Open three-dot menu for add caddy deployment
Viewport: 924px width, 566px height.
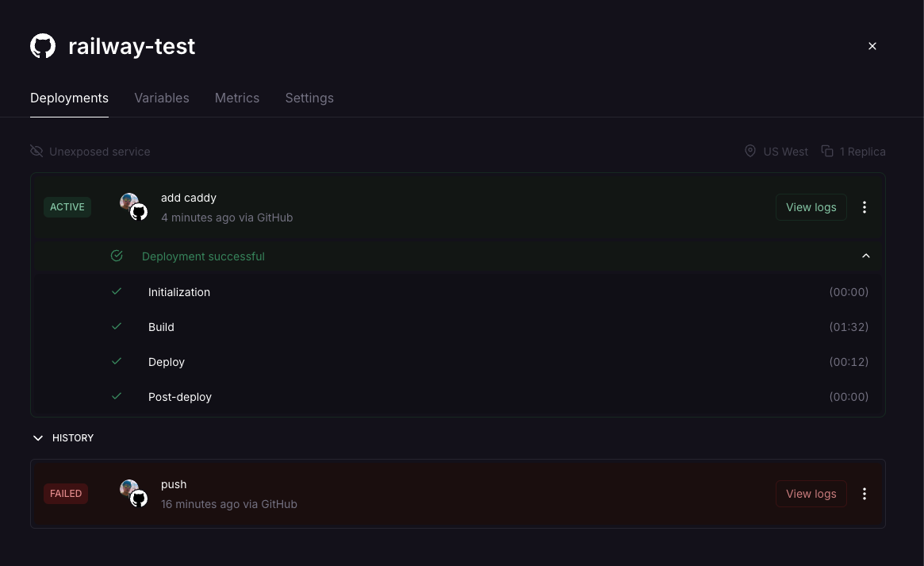864,207
